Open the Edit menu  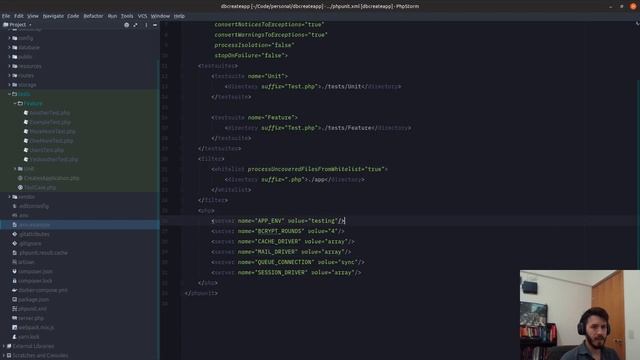tap(19, 16)
